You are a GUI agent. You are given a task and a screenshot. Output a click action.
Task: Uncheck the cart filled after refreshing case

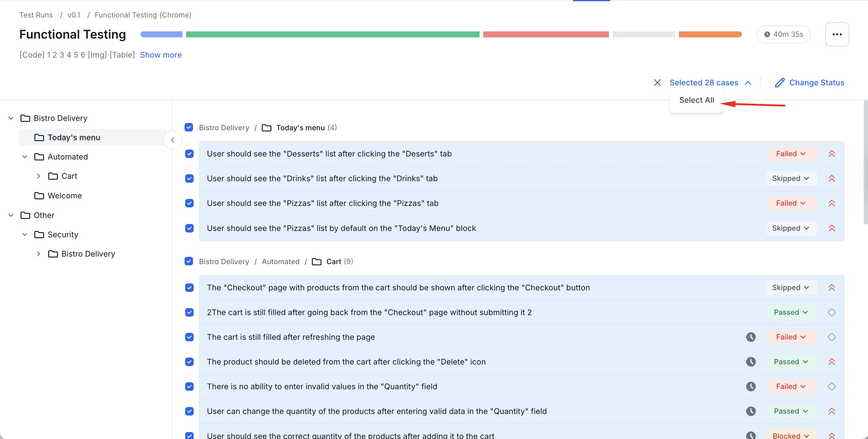189,337
